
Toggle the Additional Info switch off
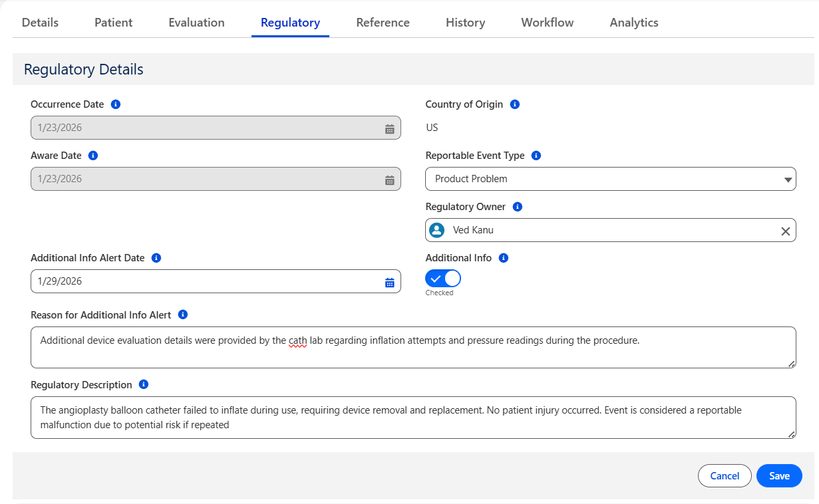point(442,279)
